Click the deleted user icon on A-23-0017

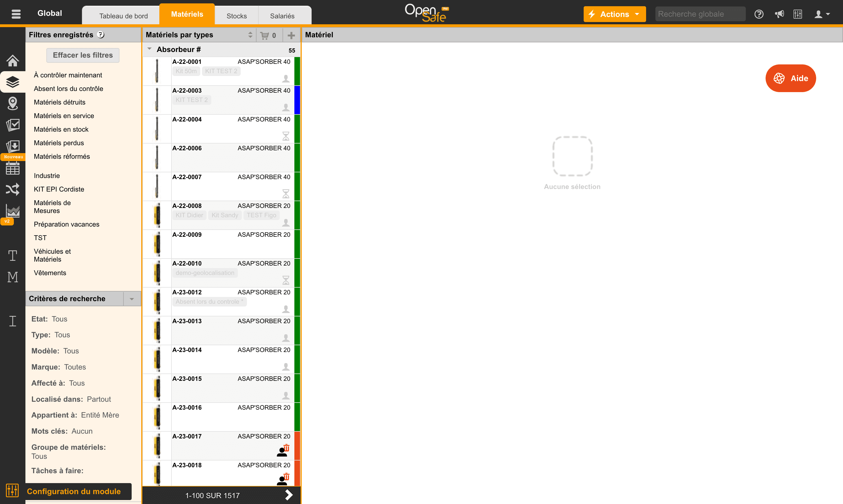click(x=283, y=450)
